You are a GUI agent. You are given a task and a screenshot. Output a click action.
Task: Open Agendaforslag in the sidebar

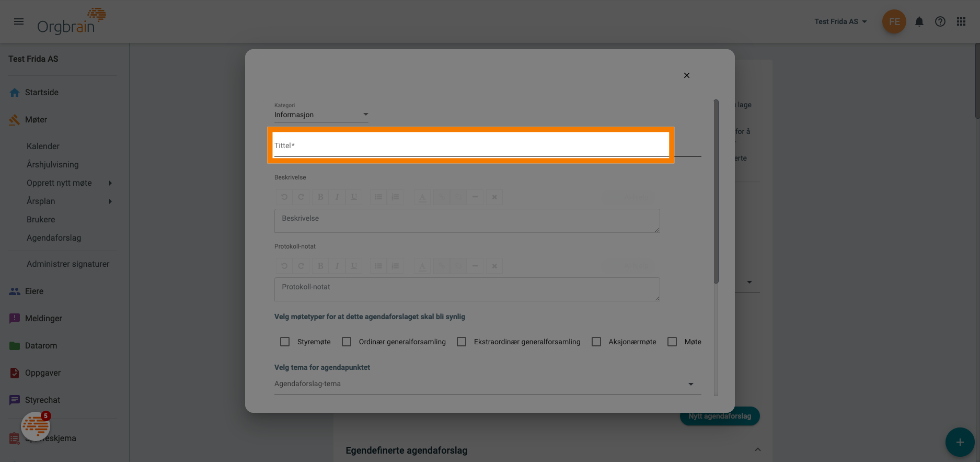[54, 238]
